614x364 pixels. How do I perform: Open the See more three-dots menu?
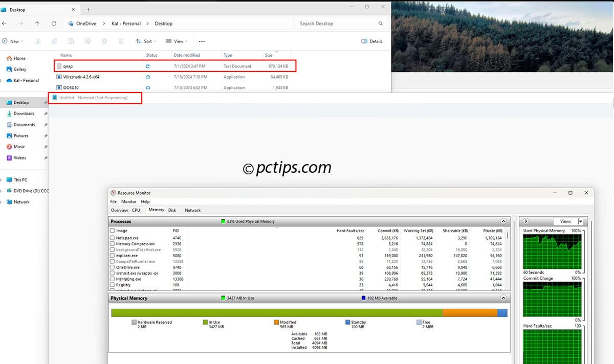coord(202,41)
